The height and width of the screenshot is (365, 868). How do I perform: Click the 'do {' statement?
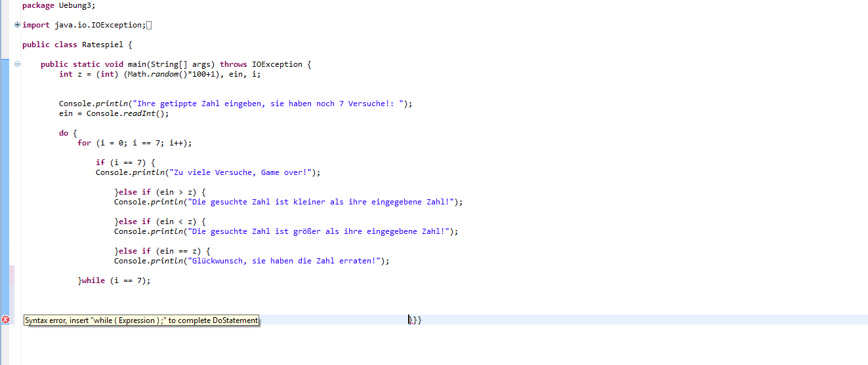68,133
